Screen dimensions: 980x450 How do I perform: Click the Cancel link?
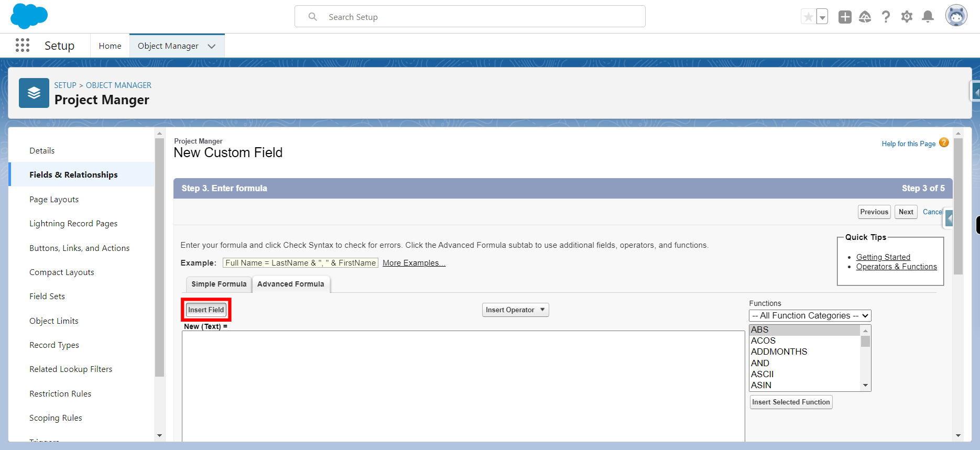pyautogui.click(x=933, y=212)
